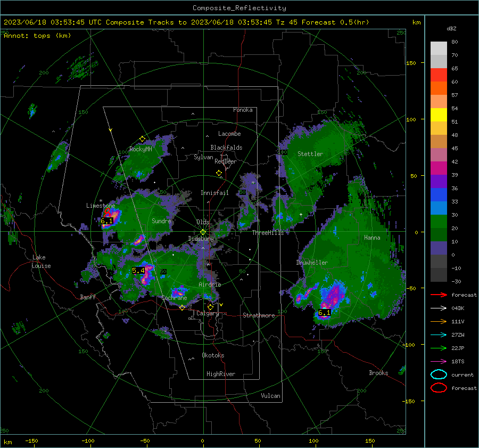Select the orange 111V arrow legend icon
479x448 pixels.
point(439,321)
